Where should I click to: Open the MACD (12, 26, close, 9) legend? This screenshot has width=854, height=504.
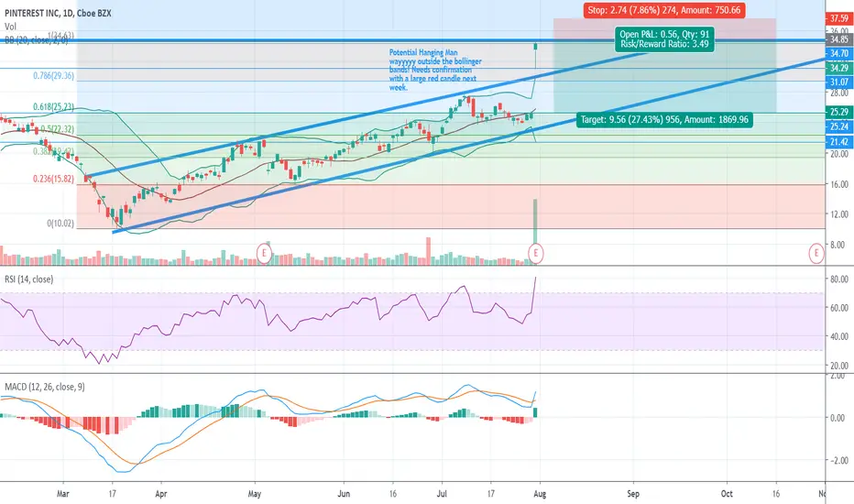(45, 387)
